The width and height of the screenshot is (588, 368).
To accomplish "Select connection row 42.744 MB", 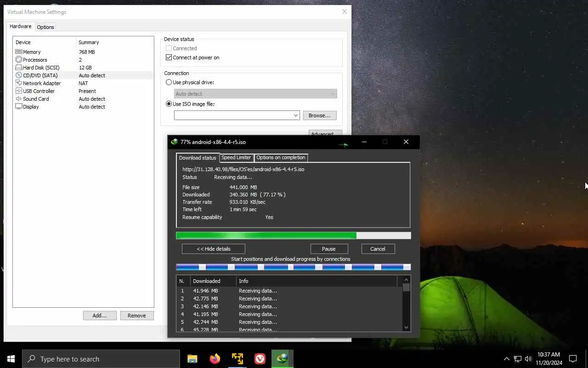I will point(289,322).
